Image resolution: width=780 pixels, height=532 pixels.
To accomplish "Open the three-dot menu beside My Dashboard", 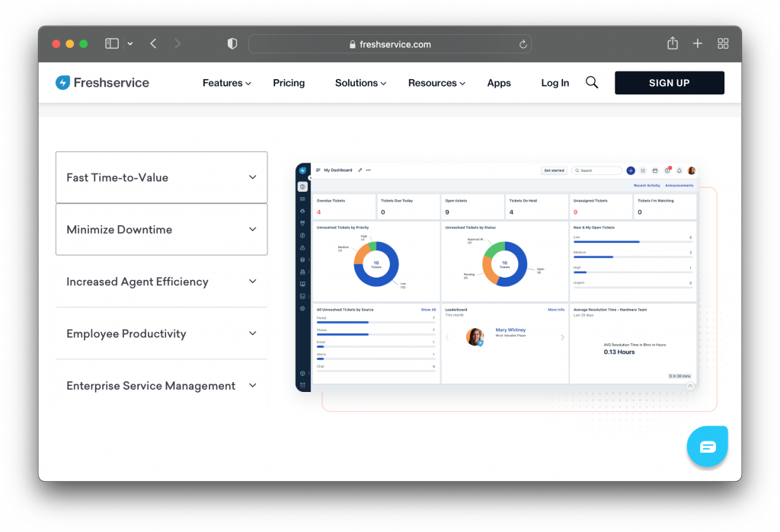I will [369, 170].
